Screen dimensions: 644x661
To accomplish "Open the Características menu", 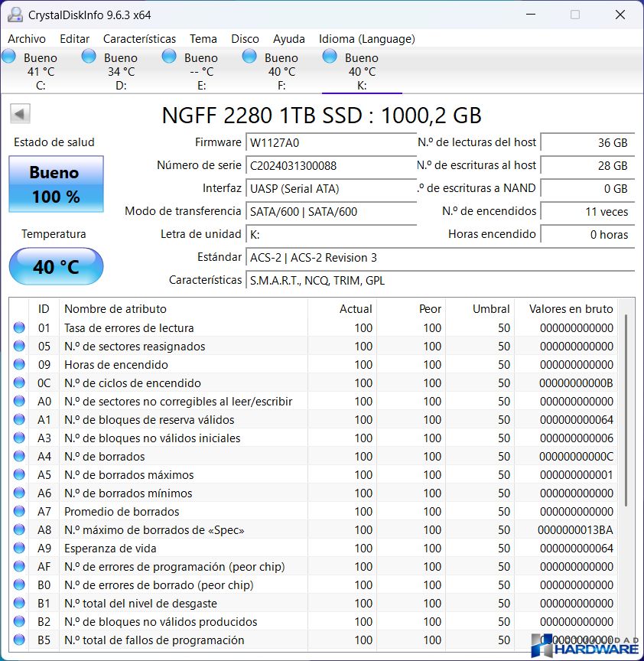I will tap(139, 39).
